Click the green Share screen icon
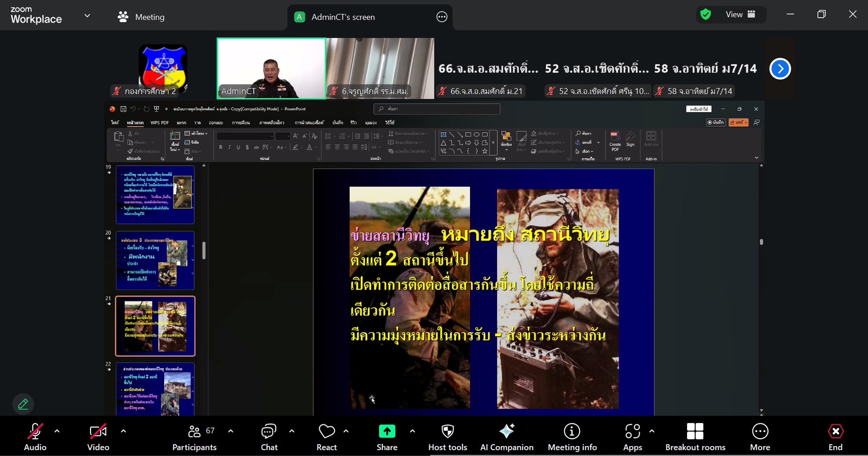 [x=387, y=432]
